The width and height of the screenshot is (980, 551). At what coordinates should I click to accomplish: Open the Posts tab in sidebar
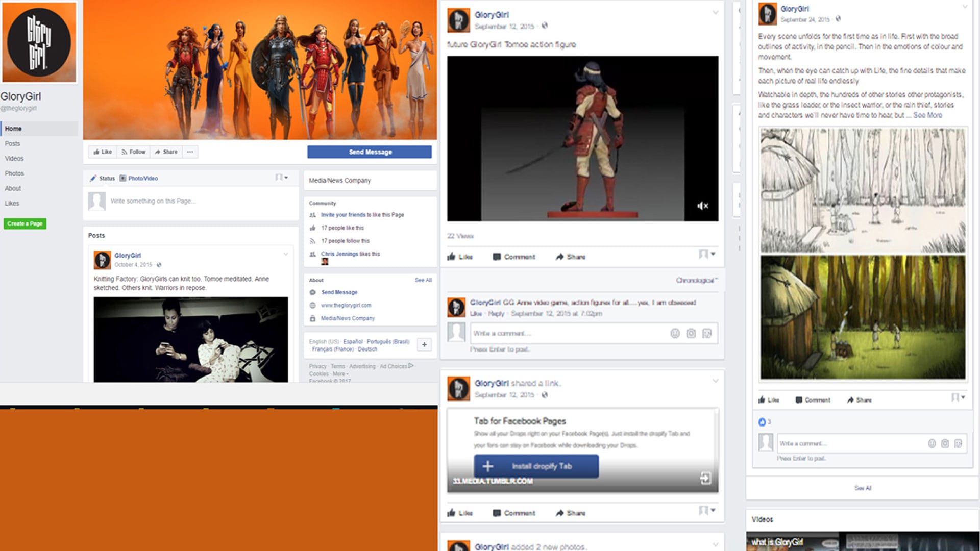click(x=13, y=144)
